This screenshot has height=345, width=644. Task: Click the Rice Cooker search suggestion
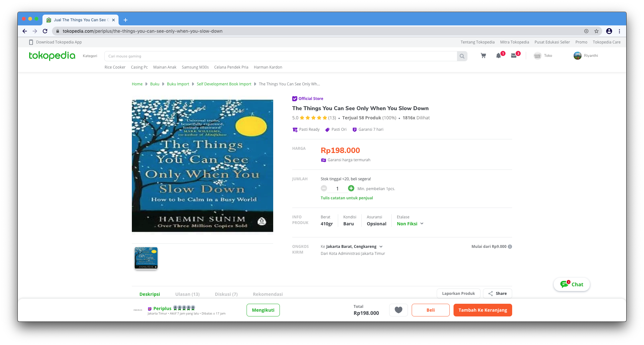[x=115, y=67]
